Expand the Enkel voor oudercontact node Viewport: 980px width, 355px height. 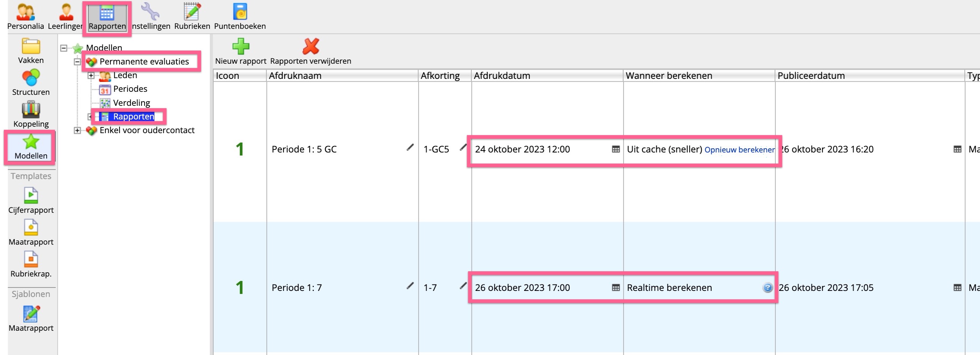pos(77,130)
